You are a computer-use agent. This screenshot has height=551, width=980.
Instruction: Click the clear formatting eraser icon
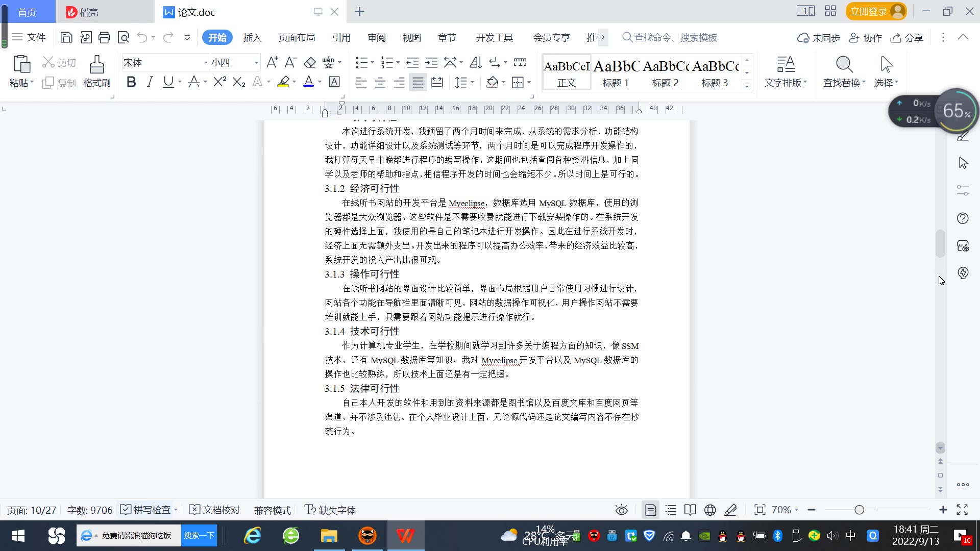pos(310,62)
